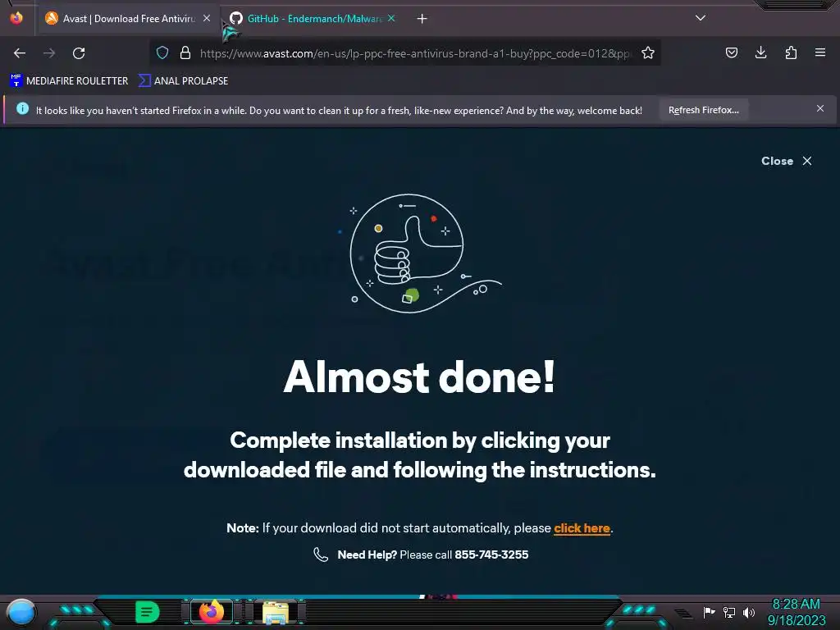Expand the list all tabs chevron
The image size is (840, 630).
coord(701,18)
